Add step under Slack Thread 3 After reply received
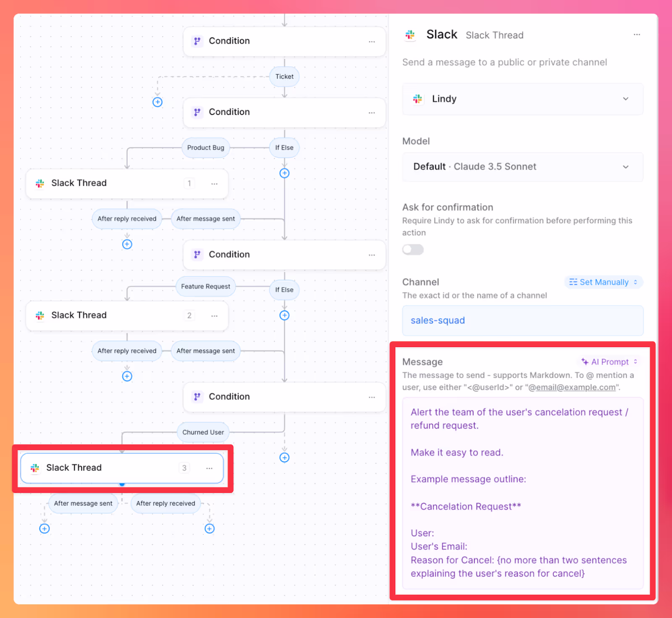 (210, 529)
